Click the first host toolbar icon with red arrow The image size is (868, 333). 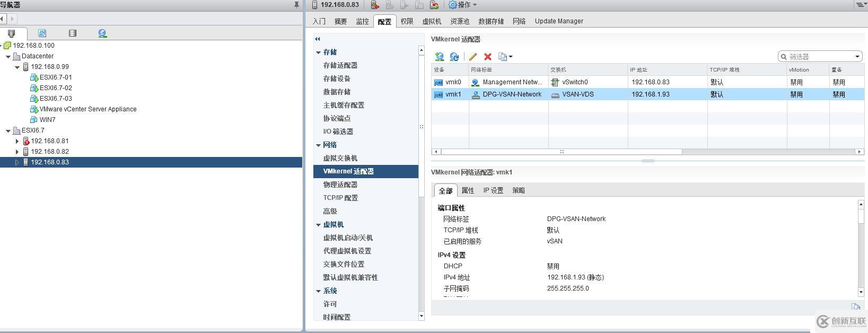[375, 5]
